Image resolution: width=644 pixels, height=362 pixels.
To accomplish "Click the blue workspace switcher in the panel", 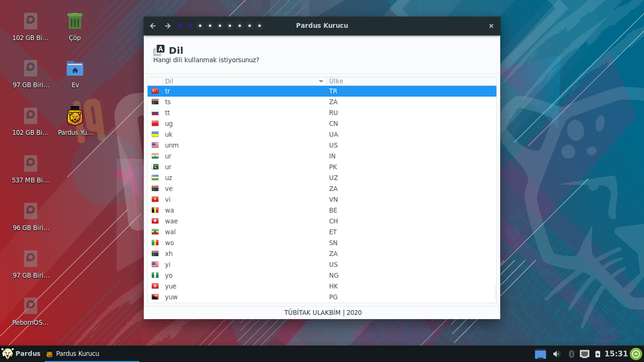I will tap(540, 354).
